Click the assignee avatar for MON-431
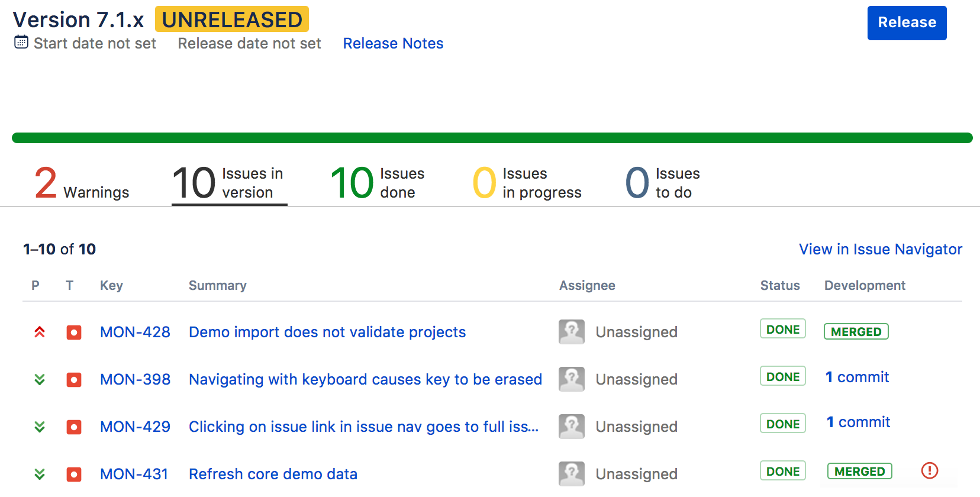The width and height of the screenshot is (980, 497). (572, 474)
